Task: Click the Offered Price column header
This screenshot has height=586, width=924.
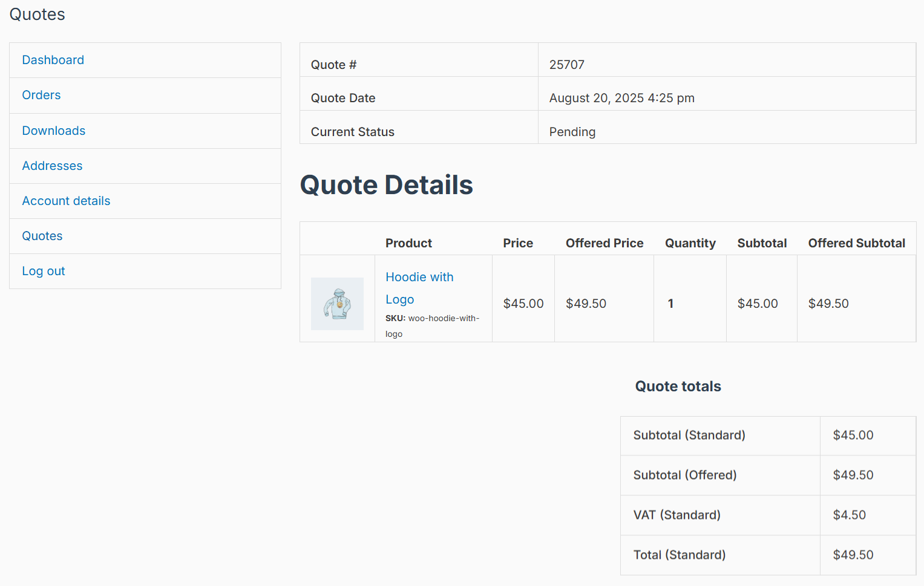Action: (x=605, y=243)
